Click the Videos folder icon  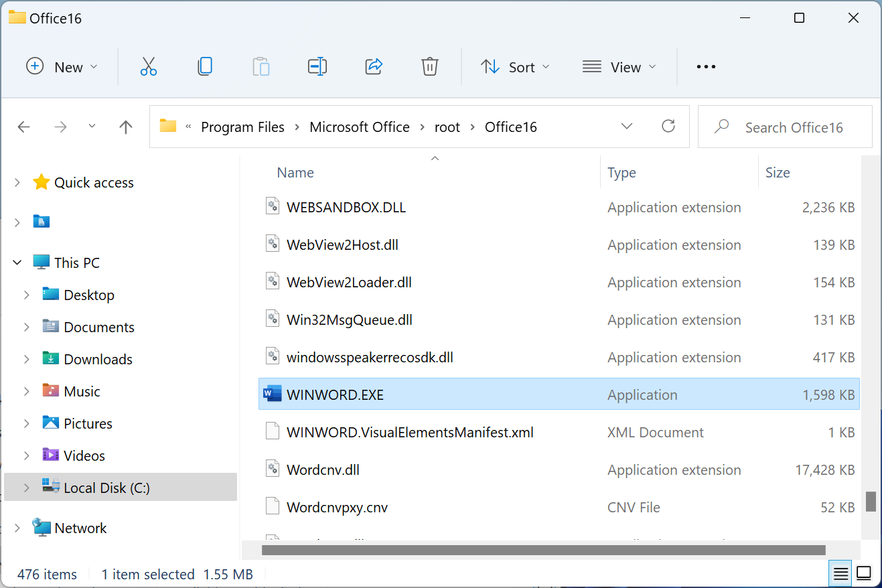point(51,455)
